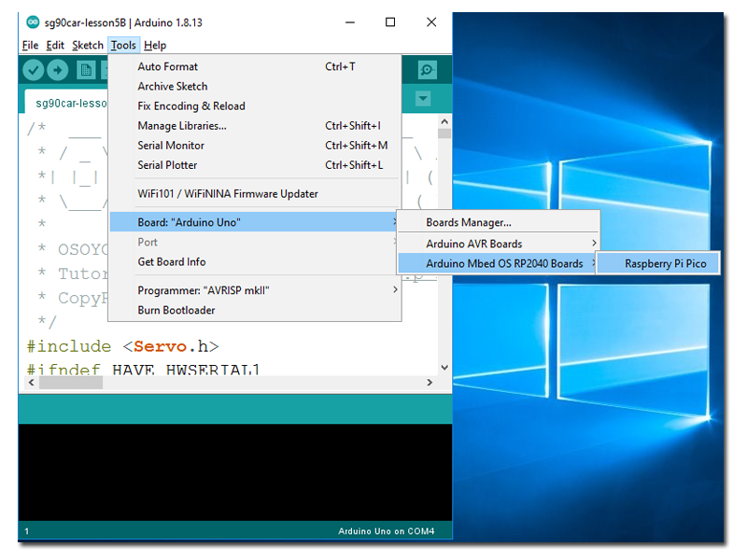Close the Arduino window
This screenshot has width=747, height=560.
pyautogui.click(x=431, y=22)
